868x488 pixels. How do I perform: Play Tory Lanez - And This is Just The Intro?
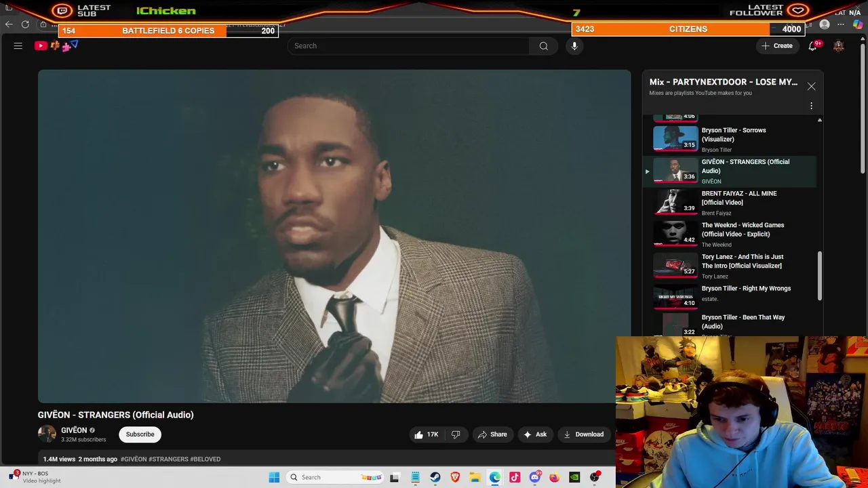(731, 266)
